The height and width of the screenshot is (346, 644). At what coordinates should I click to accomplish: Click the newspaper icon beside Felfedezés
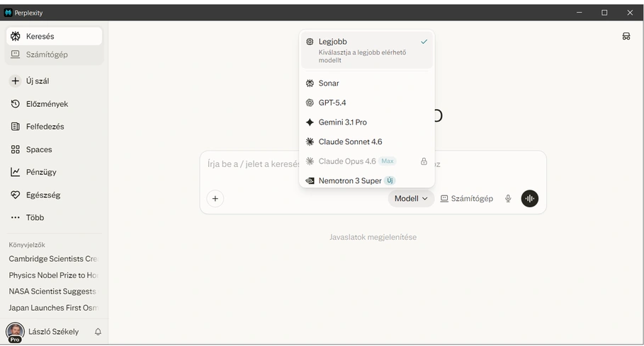(x=15, y=126)
